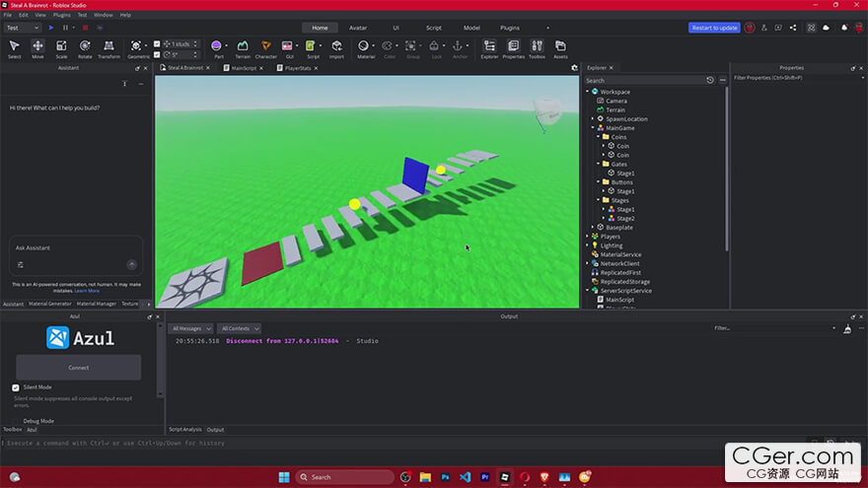Expand the Players service

coord(588,237)
